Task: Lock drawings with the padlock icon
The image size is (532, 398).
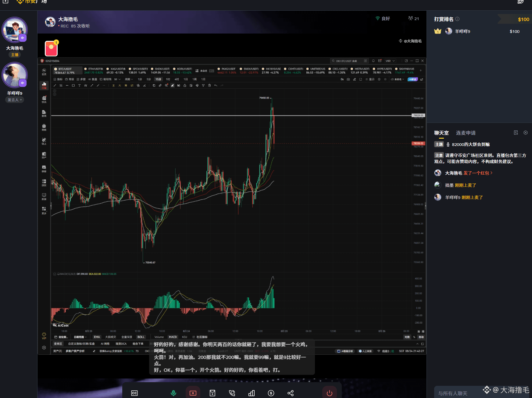Action: coord(185,86)
